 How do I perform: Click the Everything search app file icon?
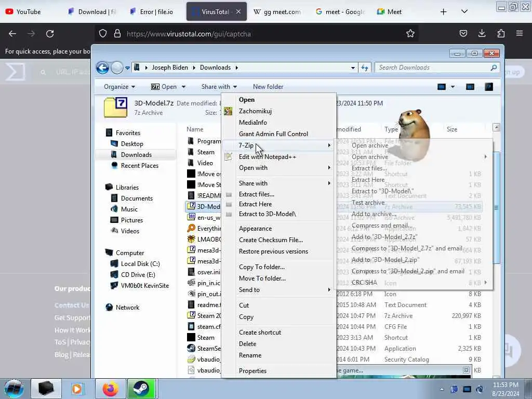click(191, 229)
